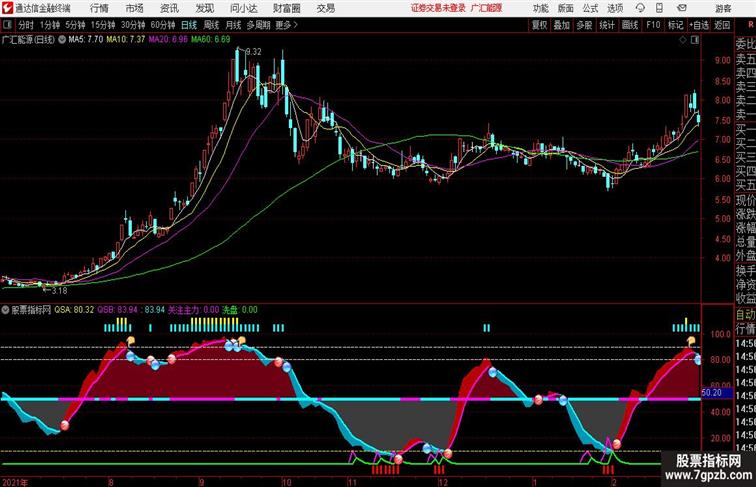
Task: Open the mobile phone icon
Action: pyautogui.click(x=659, y=8)
